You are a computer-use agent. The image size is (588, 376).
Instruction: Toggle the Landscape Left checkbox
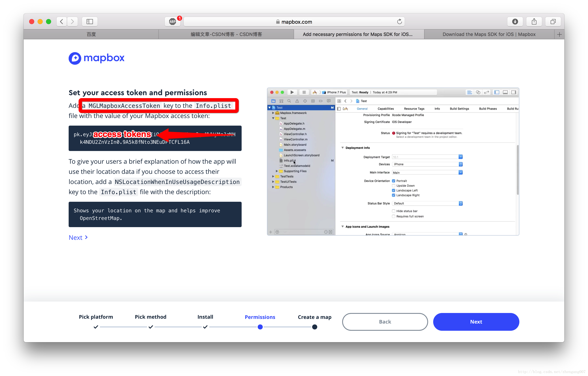pyautogui.click(x=393, y=191)
